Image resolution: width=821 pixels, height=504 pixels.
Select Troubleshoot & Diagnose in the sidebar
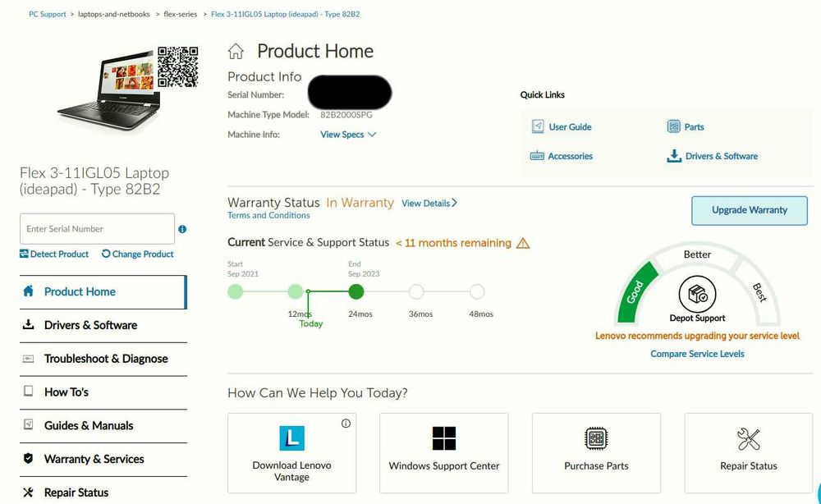point(105,359)
